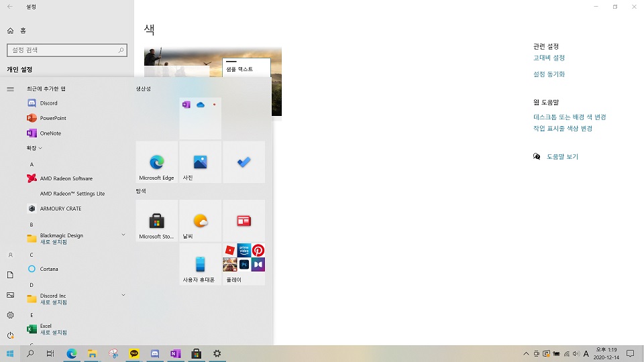Screen dimensions: 644x362
Task: Open Sync your settings (설정 동기화) link
Action: (x=549, y=74)
